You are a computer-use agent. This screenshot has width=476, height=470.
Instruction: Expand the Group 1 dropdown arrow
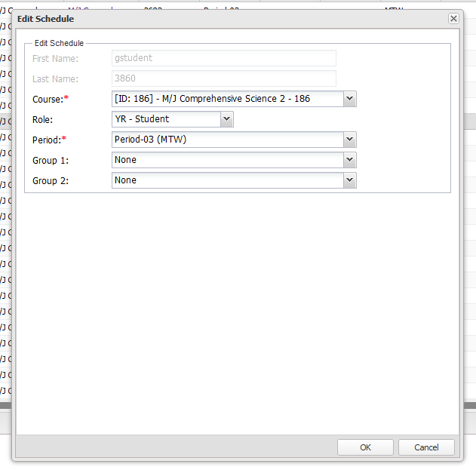pos(349,160)
